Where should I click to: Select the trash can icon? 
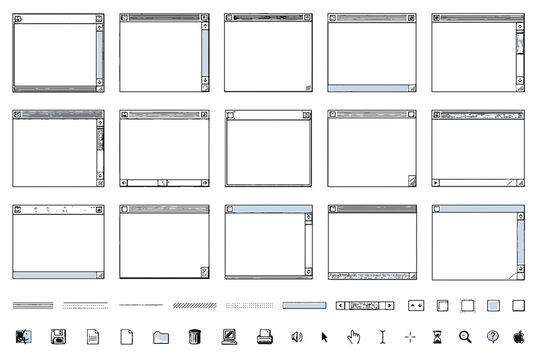click(195, 337)
